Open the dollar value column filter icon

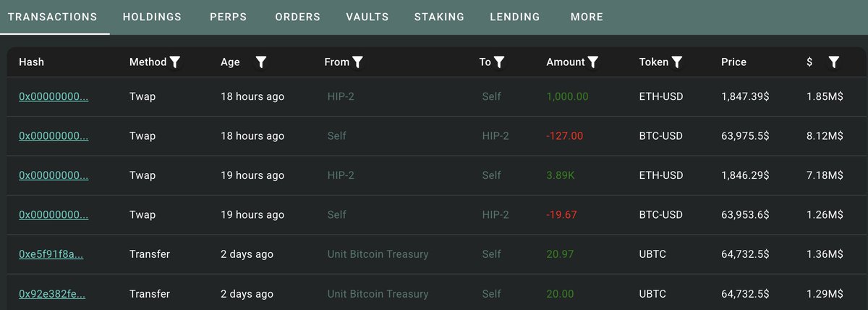(x=833, y=62)
